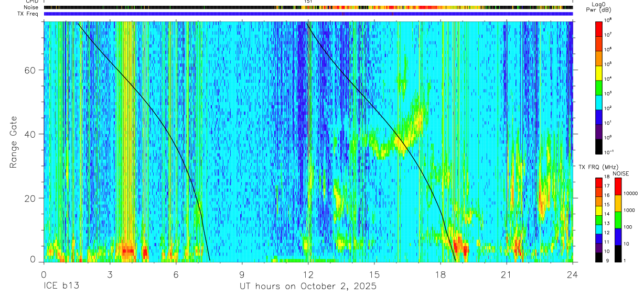Image resolution: width=644 pixels, height=297 pixels.
Task: Select the yellow swatch in Lag0 Pwr colorbar
Action: tap(599, 72)
